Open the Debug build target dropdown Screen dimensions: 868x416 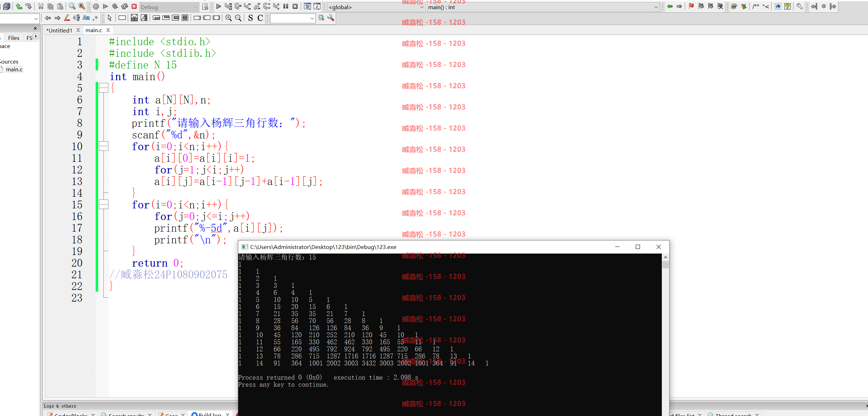pos(196,7)
